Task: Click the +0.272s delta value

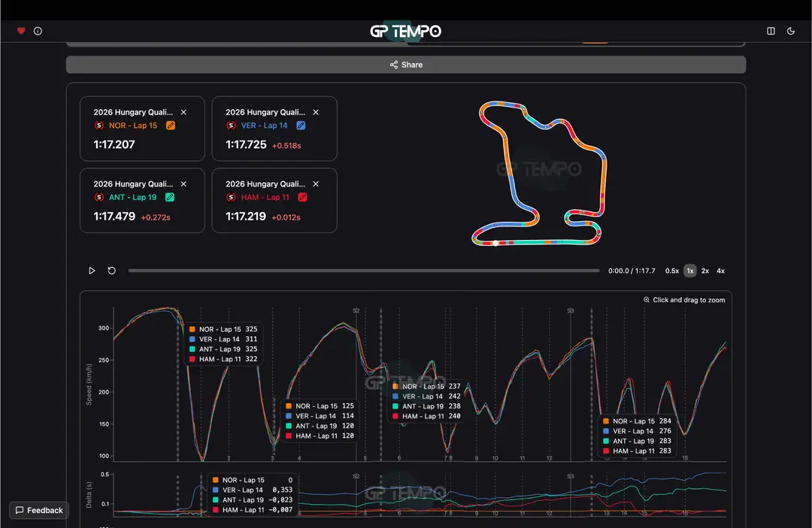Action: pyautogui.click(x=156, y=217)
